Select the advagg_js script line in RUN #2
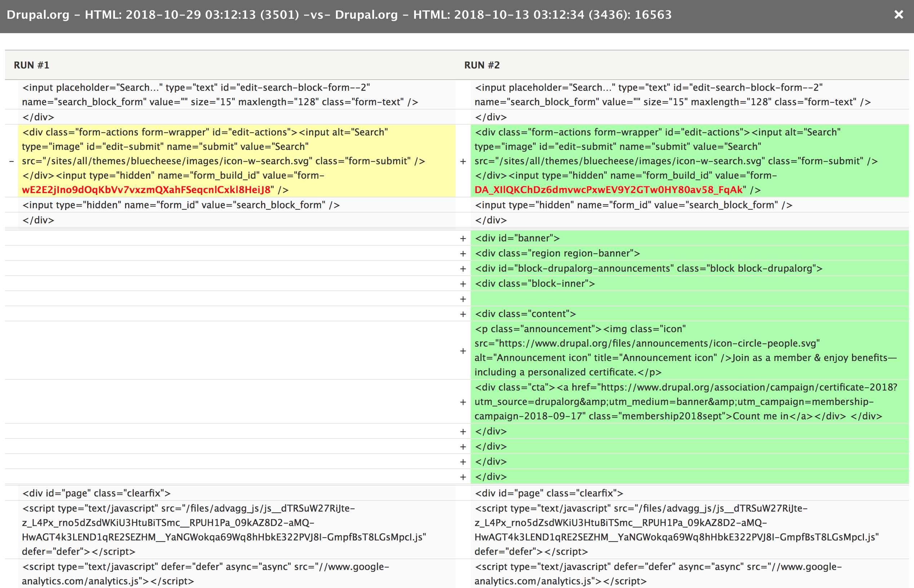This screenshot has width=914, height=588. (690, 530)
